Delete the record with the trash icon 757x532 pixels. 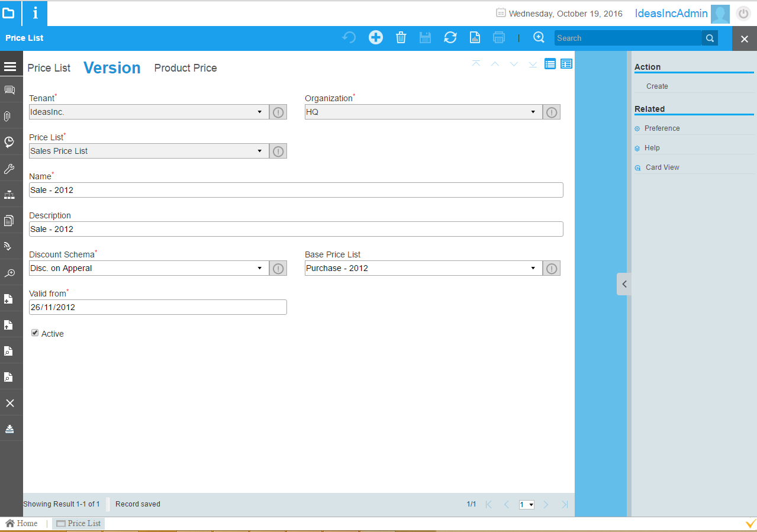point(401,38)
